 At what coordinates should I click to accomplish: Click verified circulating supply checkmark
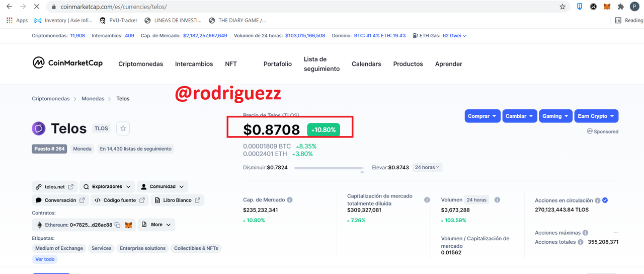[x=605, y=200]
